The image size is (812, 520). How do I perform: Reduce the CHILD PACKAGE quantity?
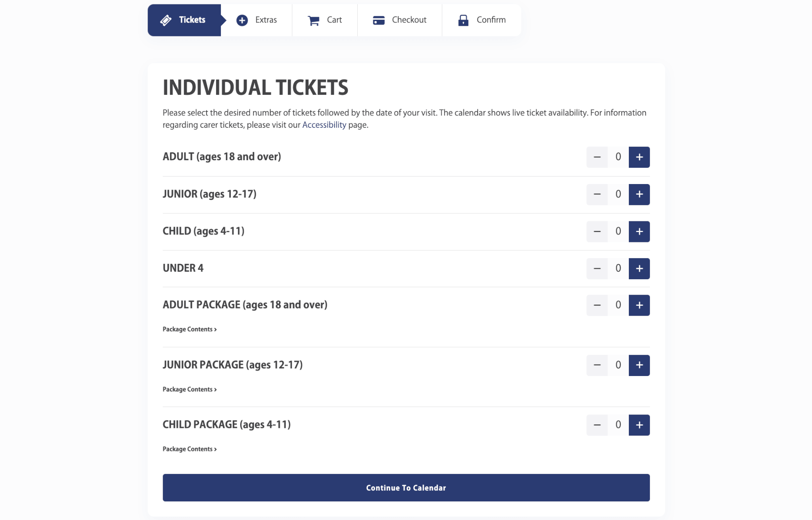click(597, 425)
